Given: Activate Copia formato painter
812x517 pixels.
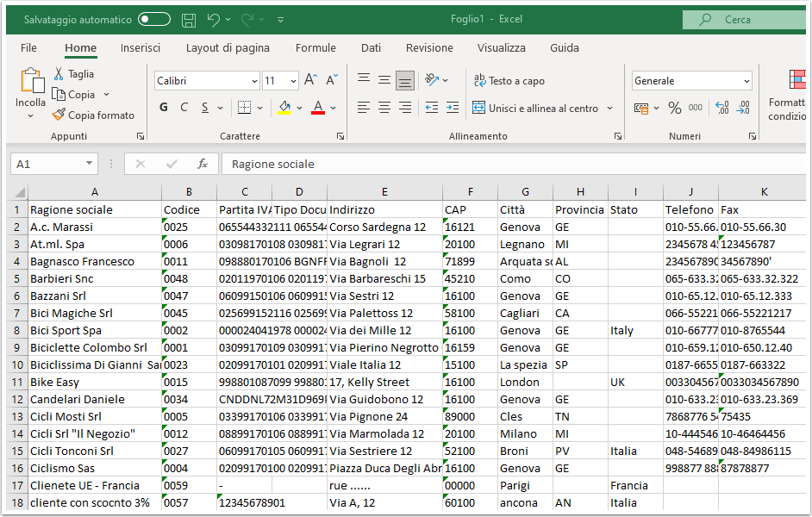Looking at the screenshot, I should [93, 115].
